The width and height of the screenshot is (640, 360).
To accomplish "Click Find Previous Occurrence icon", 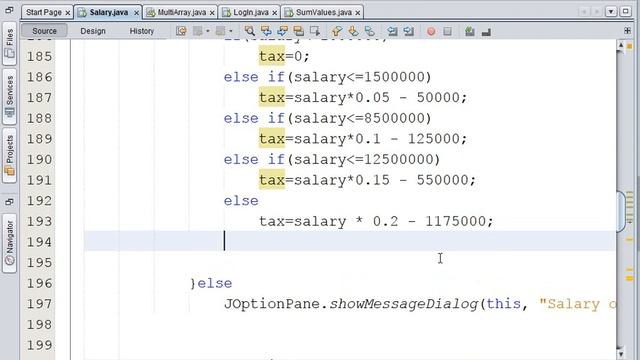I will (266, 31).
